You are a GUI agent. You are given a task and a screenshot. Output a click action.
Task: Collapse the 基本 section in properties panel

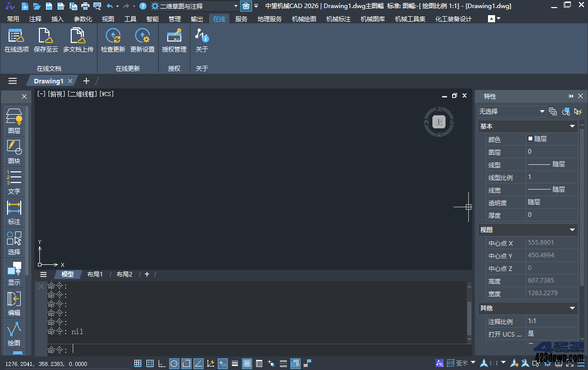572,126
